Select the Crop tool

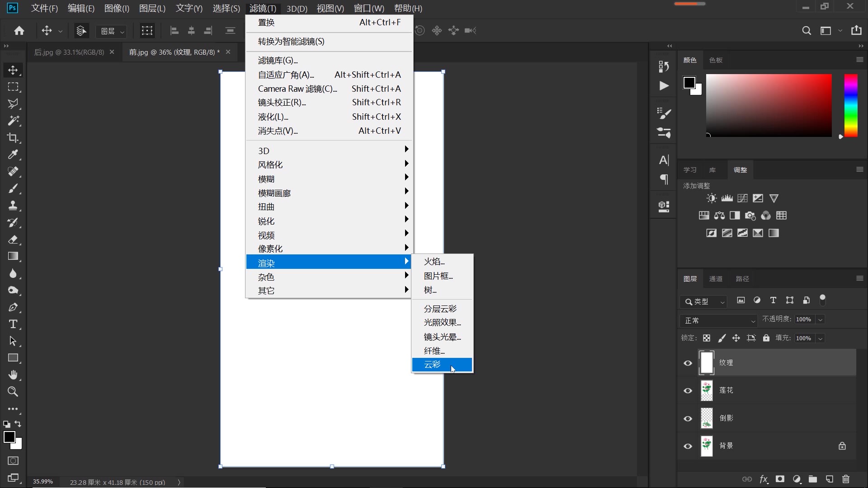[13, 138]
